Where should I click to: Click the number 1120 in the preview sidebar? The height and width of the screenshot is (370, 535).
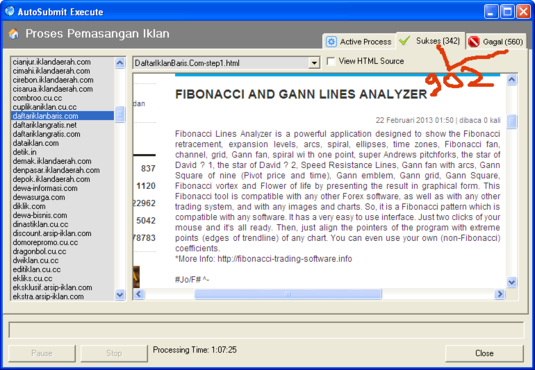(146, 186)
